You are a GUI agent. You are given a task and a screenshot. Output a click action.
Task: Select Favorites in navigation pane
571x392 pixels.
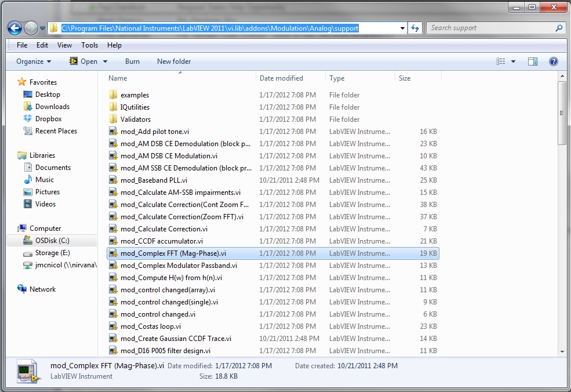[43, 82]
